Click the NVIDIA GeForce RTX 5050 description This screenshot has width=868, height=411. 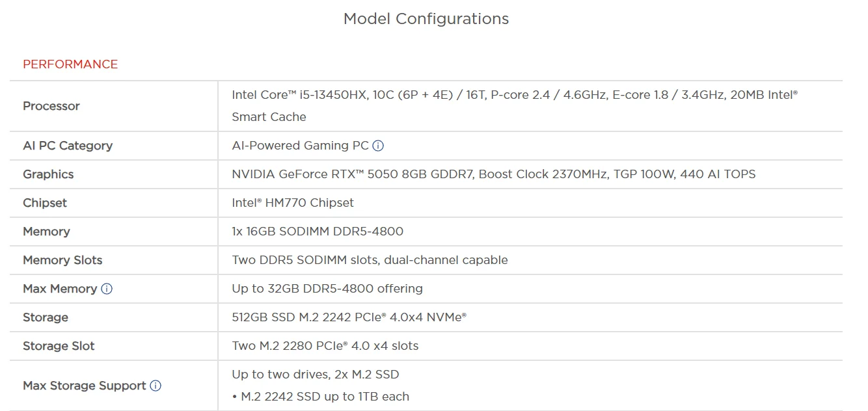(x=493, y=174)
